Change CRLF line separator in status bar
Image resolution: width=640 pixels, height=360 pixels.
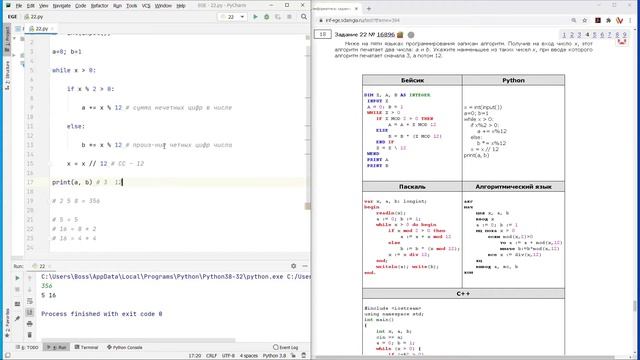[x=211, y=356]
